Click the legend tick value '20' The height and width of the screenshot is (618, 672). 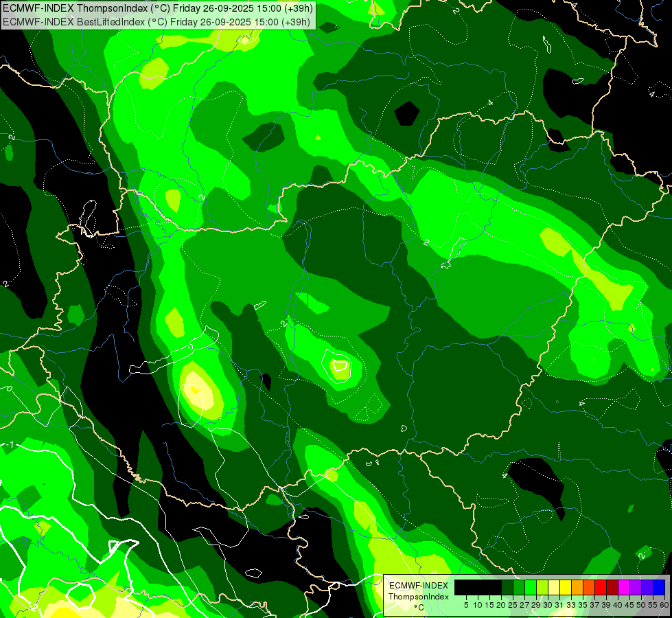pos(501,605)
